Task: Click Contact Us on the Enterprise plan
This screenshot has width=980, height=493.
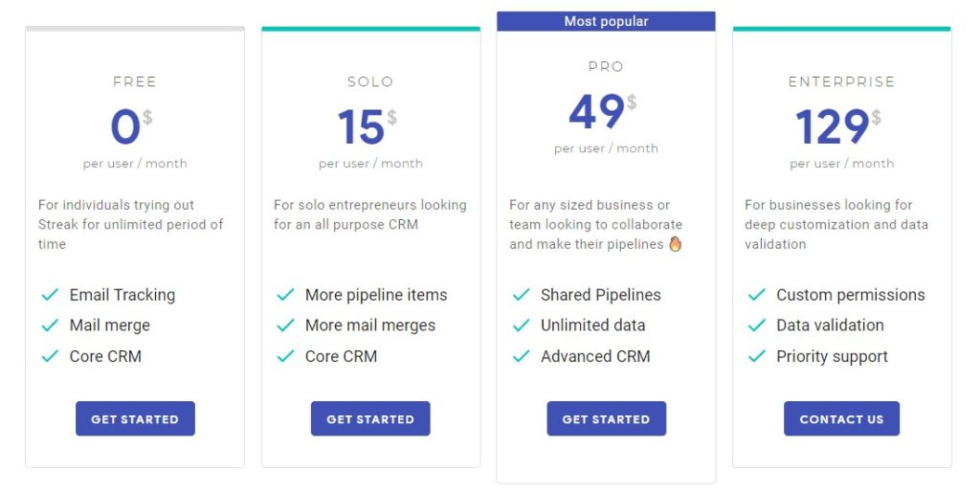Action: pos(841,418)
